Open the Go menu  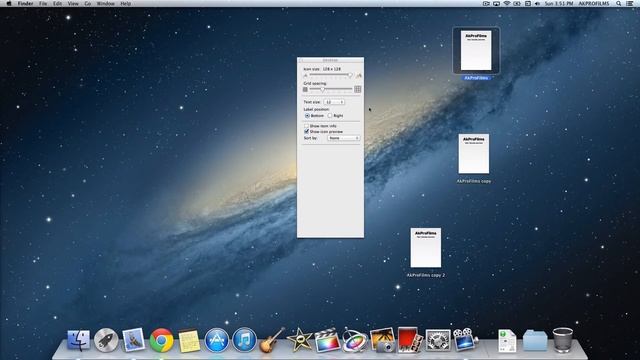click(88, 3)
